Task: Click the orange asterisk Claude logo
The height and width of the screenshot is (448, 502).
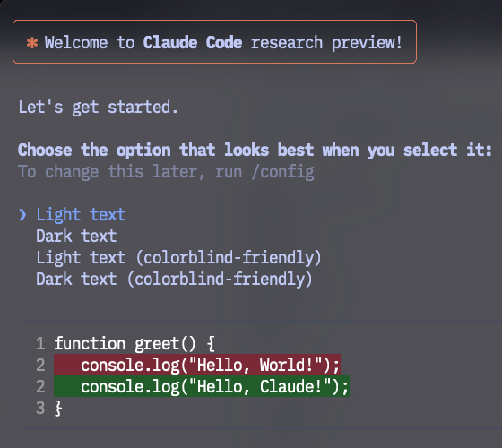Action: [32, 43]
